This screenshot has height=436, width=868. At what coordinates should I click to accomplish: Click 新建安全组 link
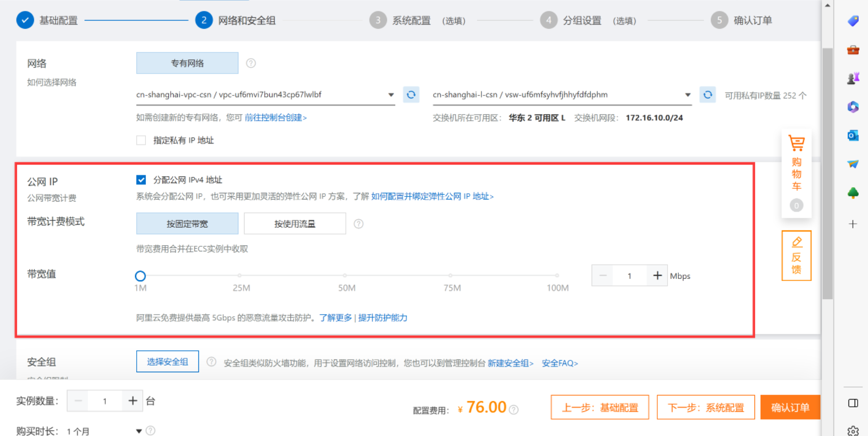[510, 363]
